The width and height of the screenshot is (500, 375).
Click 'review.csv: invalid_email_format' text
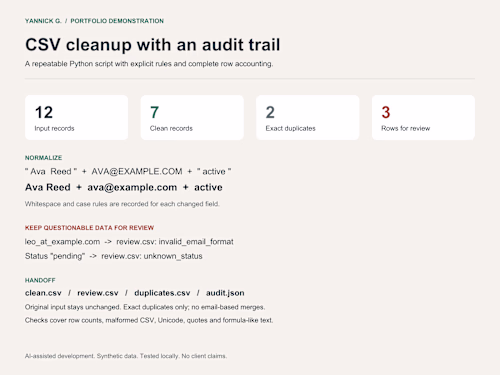[175, 242]
